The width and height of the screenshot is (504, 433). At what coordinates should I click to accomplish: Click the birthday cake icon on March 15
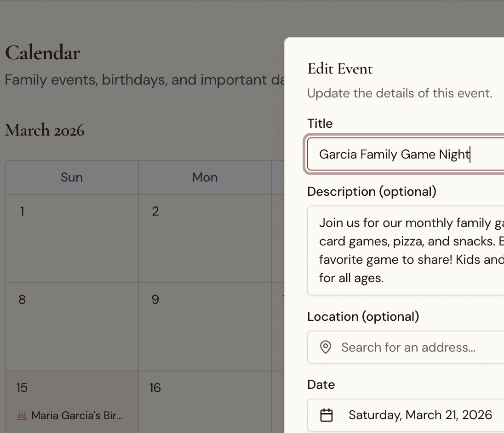point(22,415)
